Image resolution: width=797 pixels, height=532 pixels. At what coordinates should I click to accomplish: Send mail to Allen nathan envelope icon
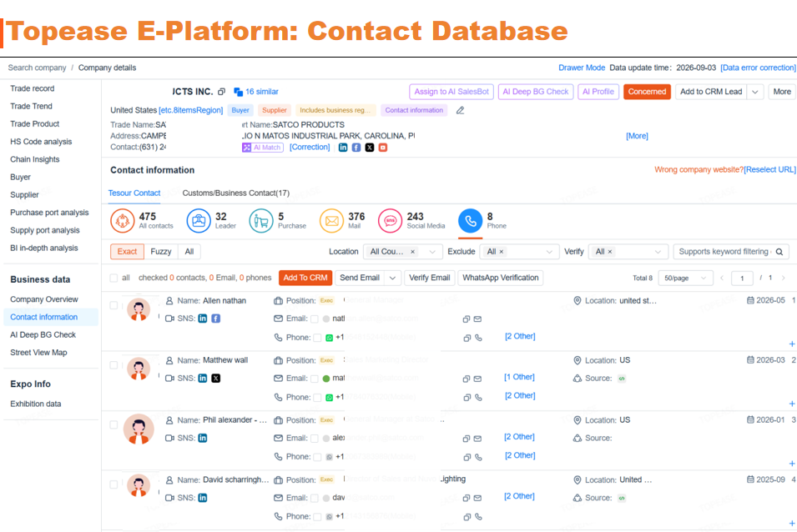point(478,319)
